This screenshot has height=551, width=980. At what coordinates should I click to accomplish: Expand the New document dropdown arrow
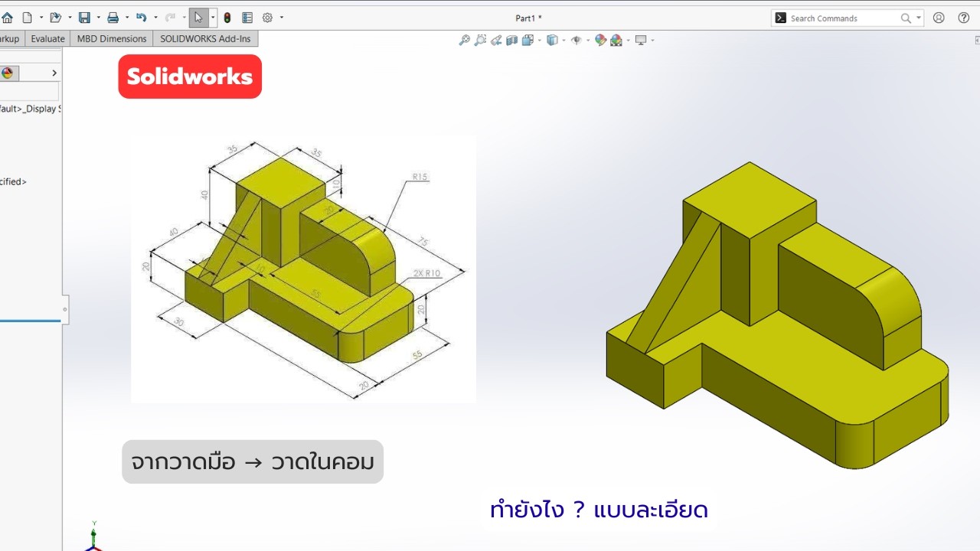click(41, 18)
